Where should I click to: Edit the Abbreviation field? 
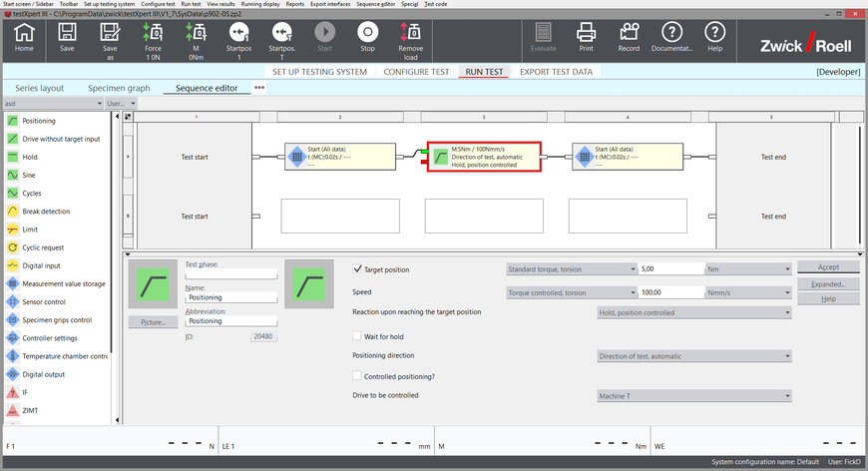tap(230, 321)
